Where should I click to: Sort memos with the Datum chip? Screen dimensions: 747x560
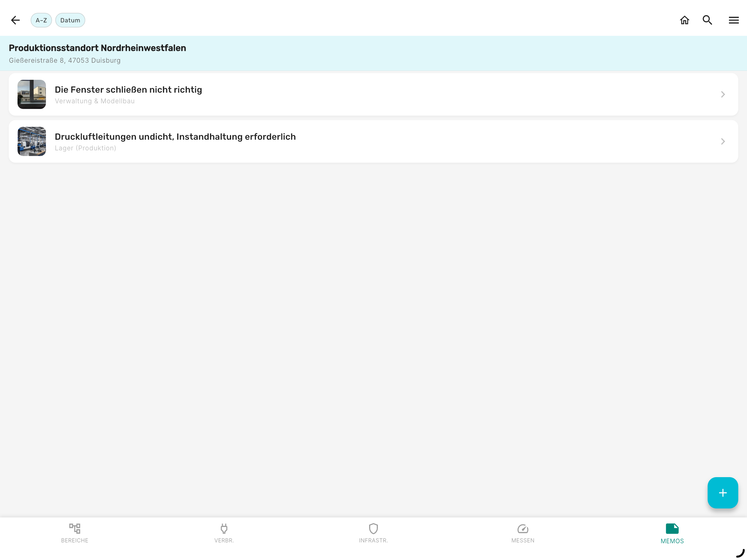[70, 20]
